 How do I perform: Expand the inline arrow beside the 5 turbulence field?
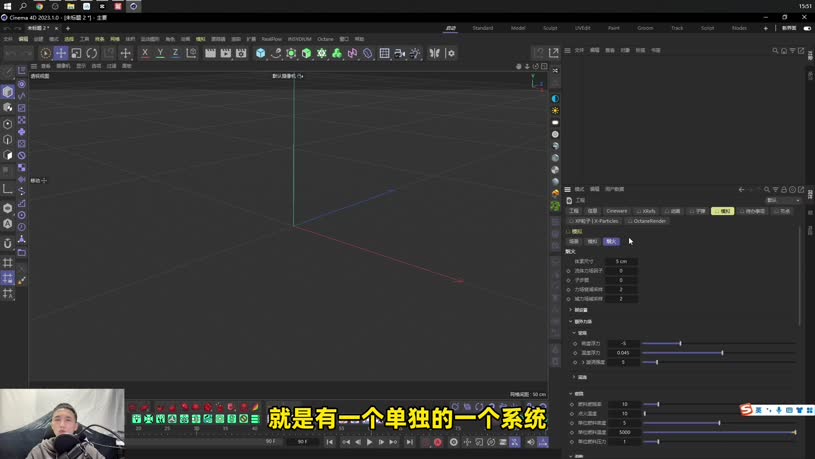(583, 362)
